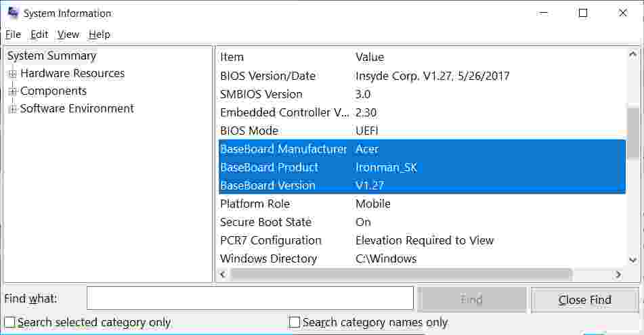
Task: Click the vertical scrollbar up arrow
Action: click(x=633, y=55)
